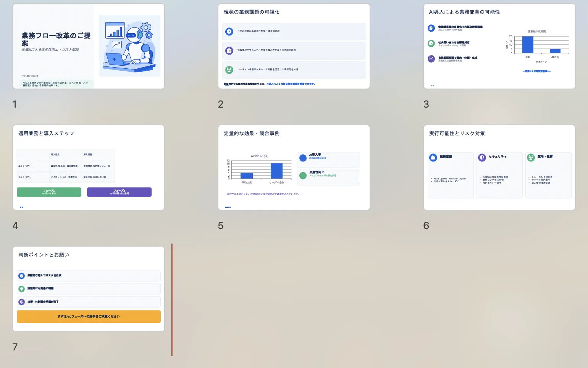Click the robot illustration on slide 1
Viewport: 588px width, 368px height.
[x=129, y=46]
